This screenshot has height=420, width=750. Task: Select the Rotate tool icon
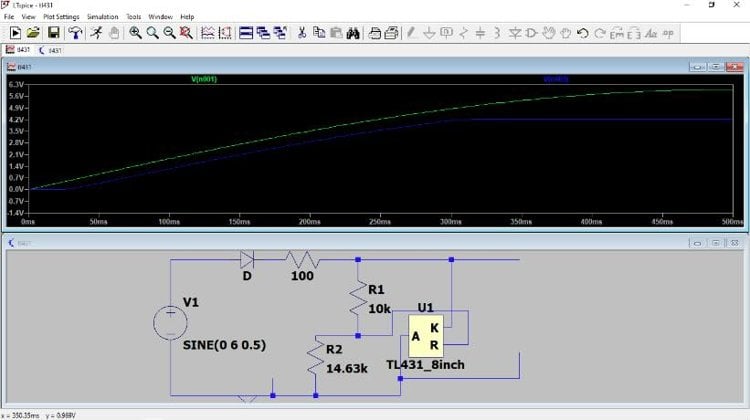coord(617,33)
